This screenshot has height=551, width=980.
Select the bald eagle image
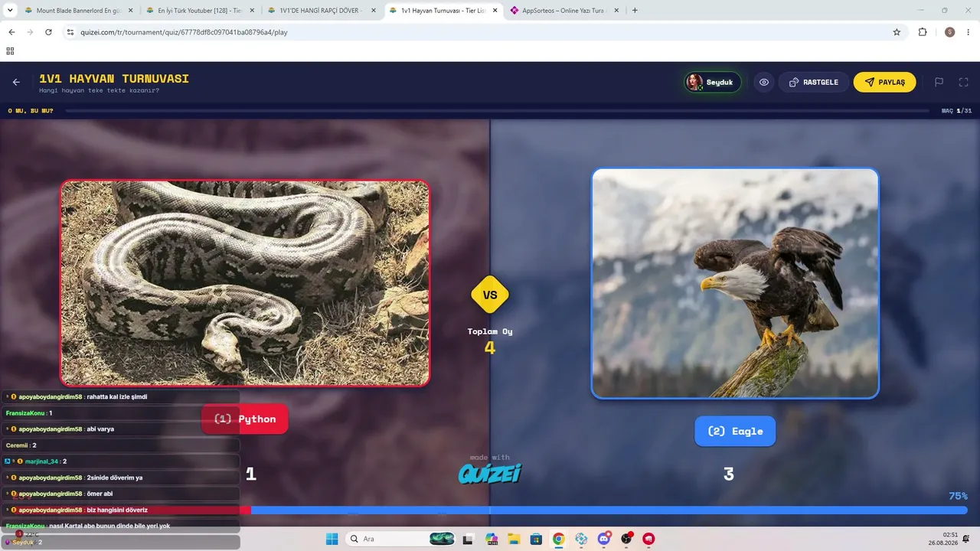click(735, 283)
